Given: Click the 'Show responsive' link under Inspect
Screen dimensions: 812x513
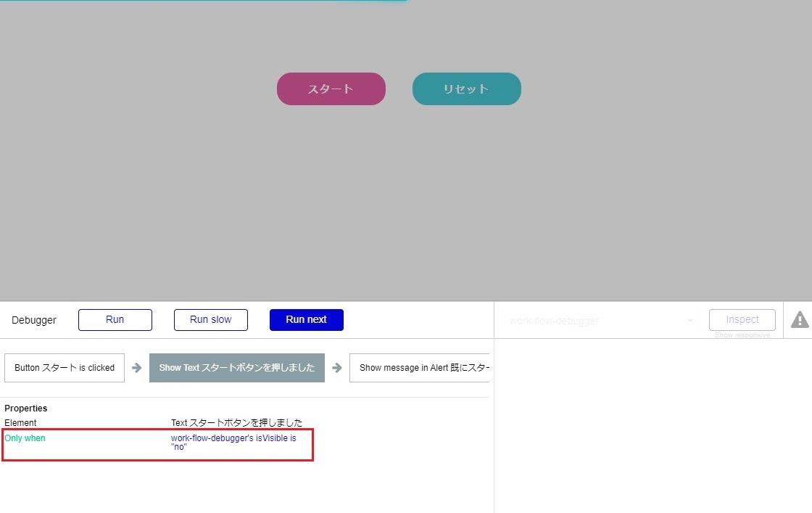Looking at the screenshot, I should (742, 335).
